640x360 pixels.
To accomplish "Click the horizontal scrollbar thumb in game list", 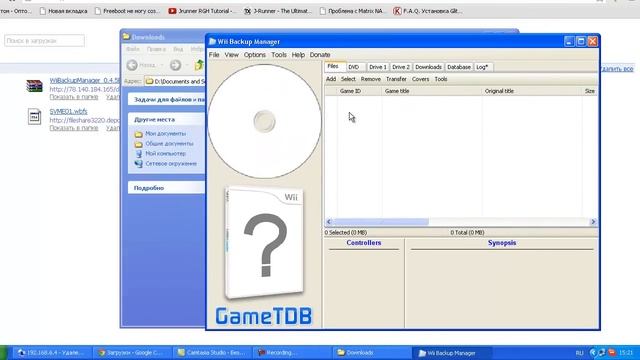I will [x=381, y=222].
